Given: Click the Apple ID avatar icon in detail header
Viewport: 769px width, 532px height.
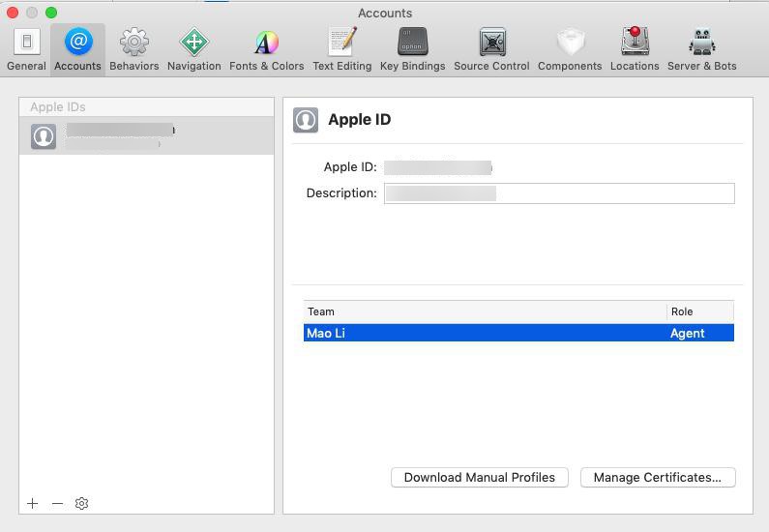Looking at the screenshot, I should (306, 120).
